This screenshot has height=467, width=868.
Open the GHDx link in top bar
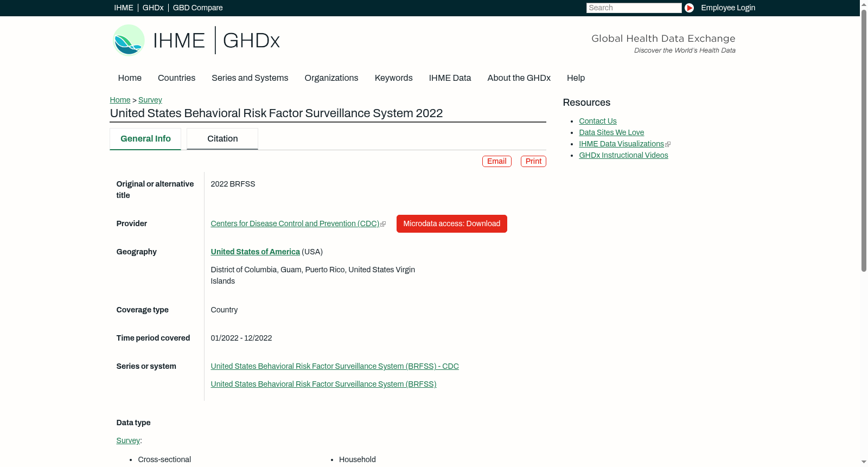point(153,8)
